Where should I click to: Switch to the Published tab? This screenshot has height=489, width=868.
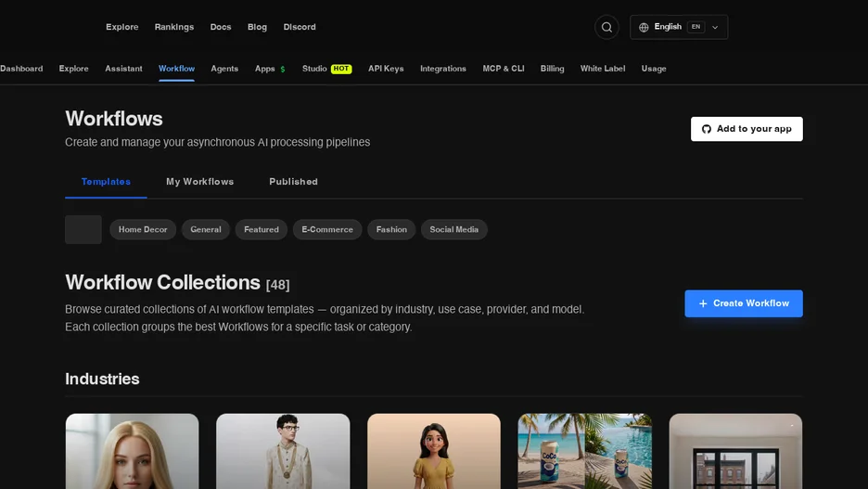tap(293, 182)
